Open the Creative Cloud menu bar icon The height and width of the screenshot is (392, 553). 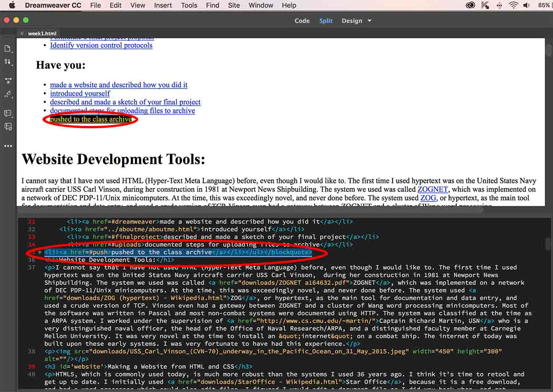(470, 5)
